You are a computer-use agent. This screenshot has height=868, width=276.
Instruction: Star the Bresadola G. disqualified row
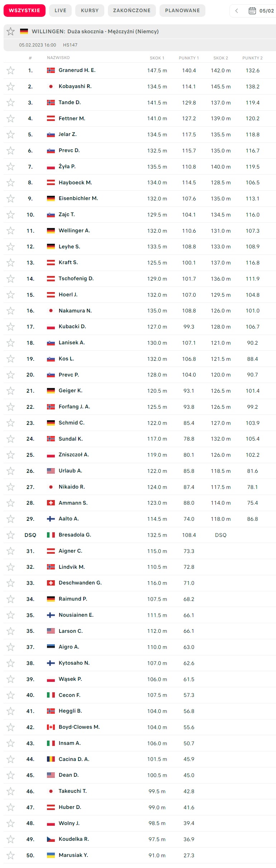tap(11, 535)
